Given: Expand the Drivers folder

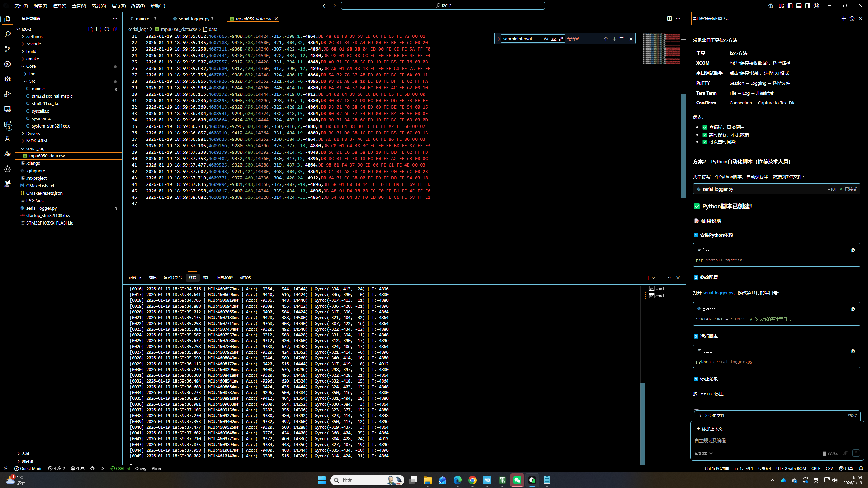Looking at the screenshot, I should [x=33, y=133].
